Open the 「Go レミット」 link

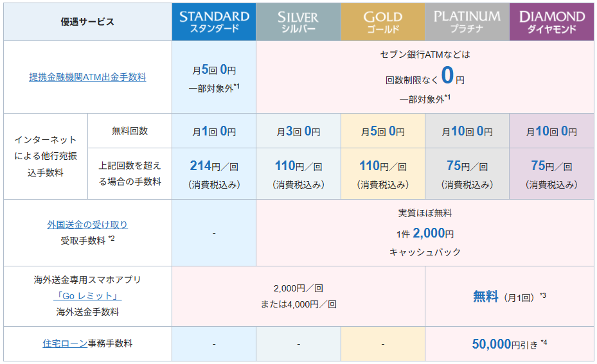[x=87, y=296]
